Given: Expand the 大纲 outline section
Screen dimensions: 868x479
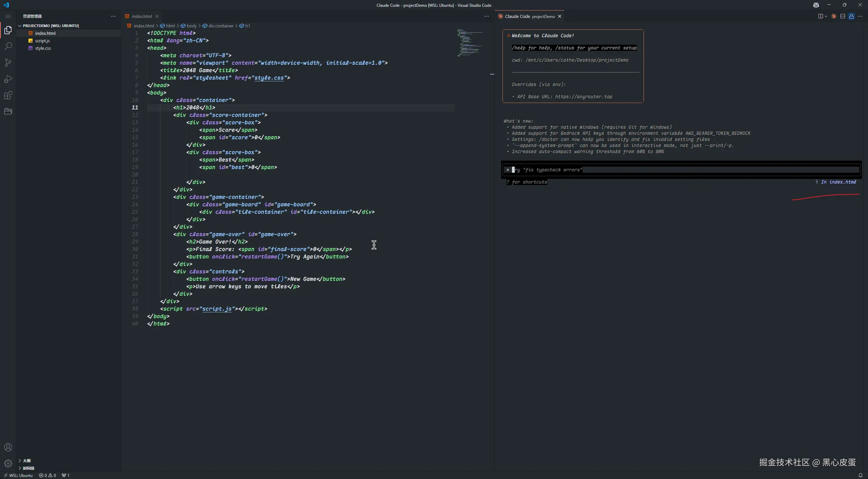Looking at the screenshot, I should [x=26, y=461].
